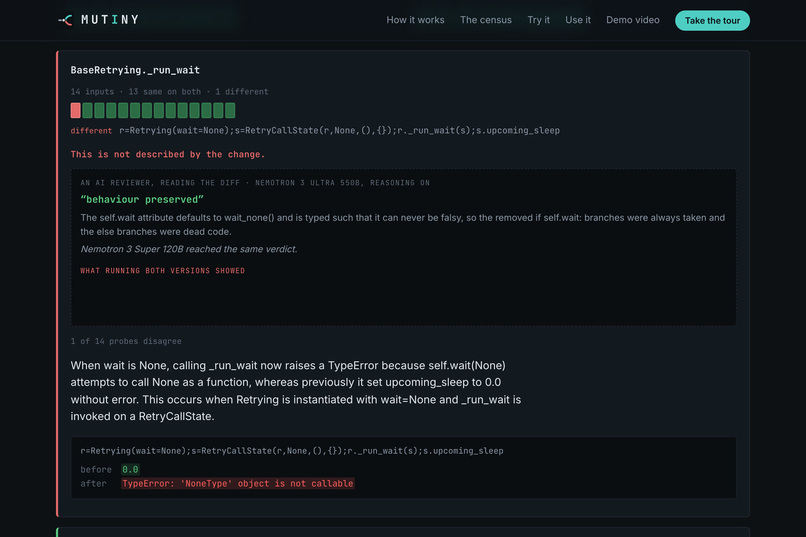Click the '14 inputs · 13 same' summary
The width and height of the screenshot is (806, 537).
[x=169, y=91]
